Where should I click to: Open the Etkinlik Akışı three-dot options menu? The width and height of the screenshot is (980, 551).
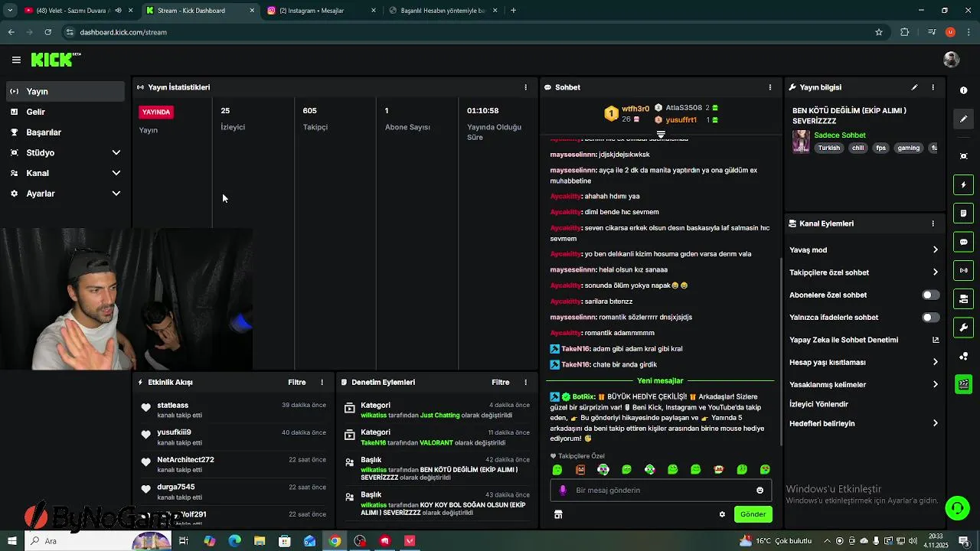[322, 382]
